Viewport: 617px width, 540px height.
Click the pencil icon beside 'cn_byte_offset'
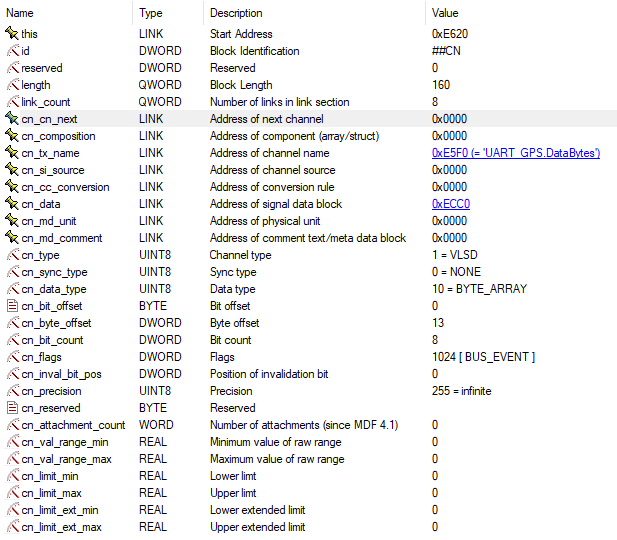coord(13,323)
